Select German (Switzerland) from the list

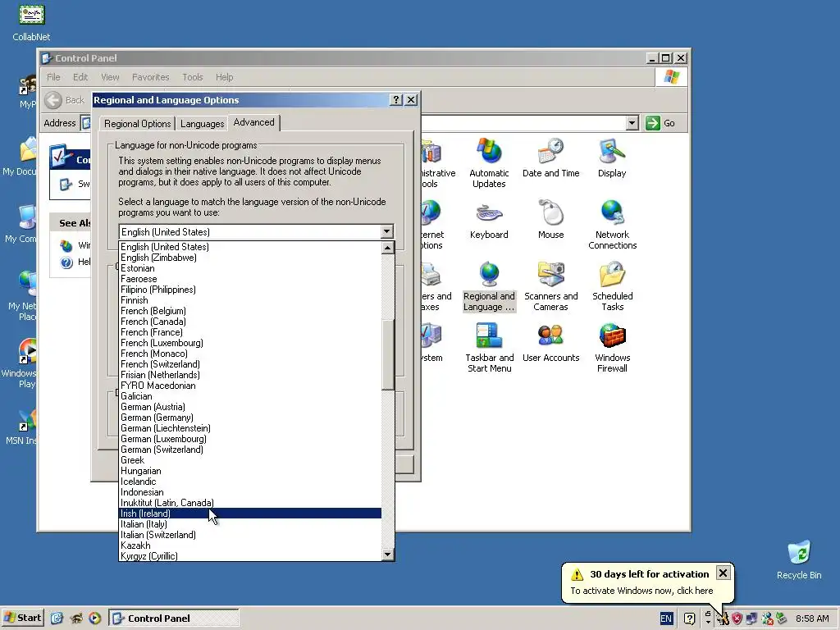click(250, 450)
